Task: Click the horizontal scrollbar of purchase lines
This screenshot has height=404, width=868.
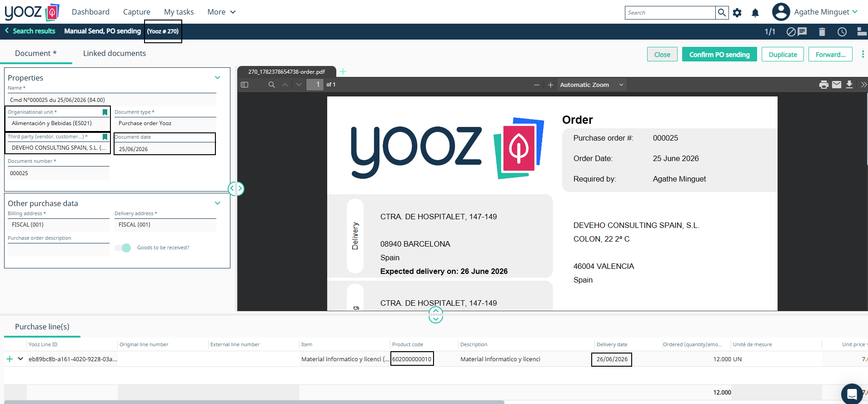Action: pos(254,402)
